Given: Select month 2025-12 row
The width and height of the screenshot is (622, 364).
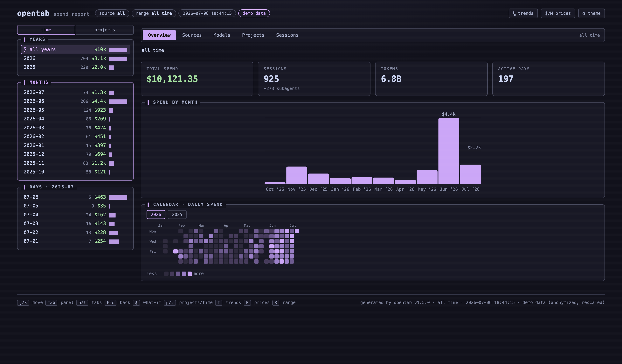Looking at the screenshot, I should click(x=75, y=154).
